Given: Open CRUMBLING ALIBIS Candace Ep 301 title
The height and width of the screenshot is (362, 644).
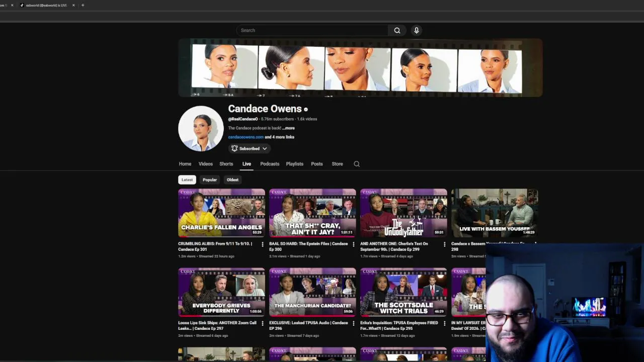Looking at the screenshot, I should [x=215, y=246].
